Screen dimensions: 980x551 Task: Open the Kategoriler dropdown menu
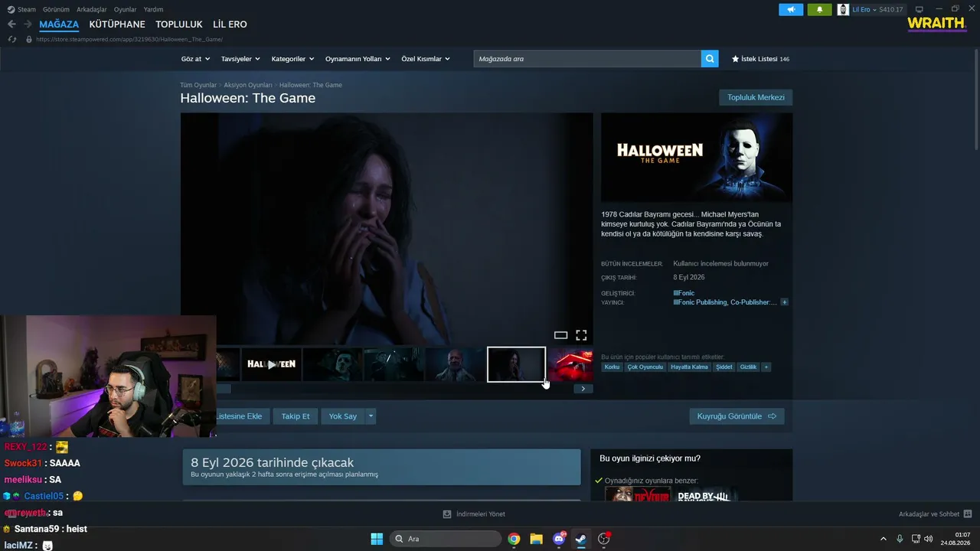(x=292, y=59)
